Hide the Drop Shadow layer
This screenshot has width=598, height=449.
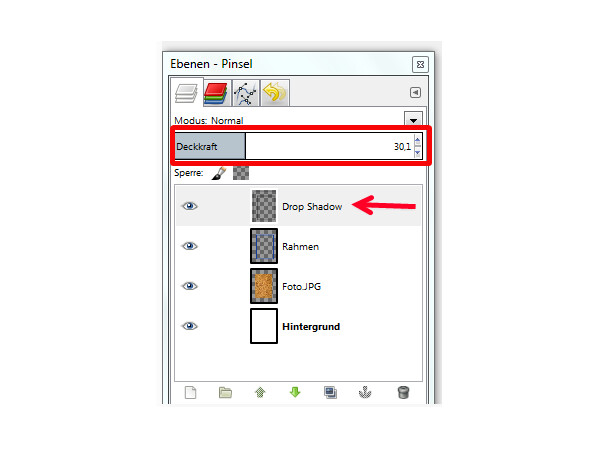190,206
